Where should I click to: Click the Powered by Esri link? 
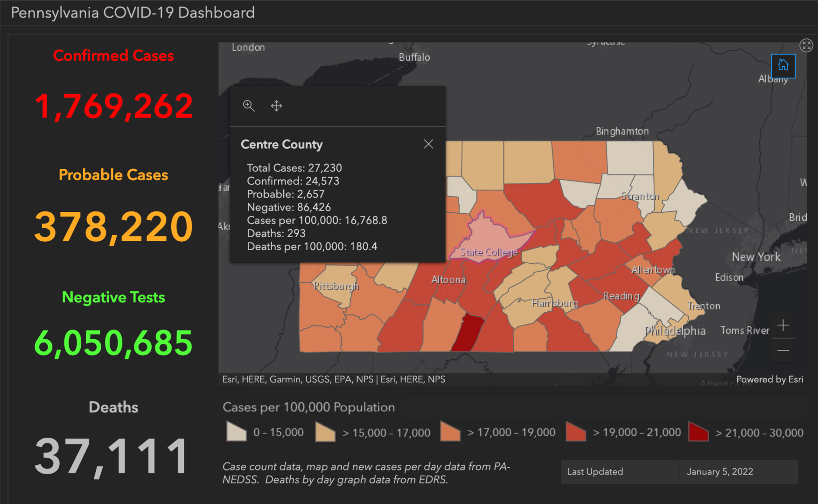pos(769,379)
